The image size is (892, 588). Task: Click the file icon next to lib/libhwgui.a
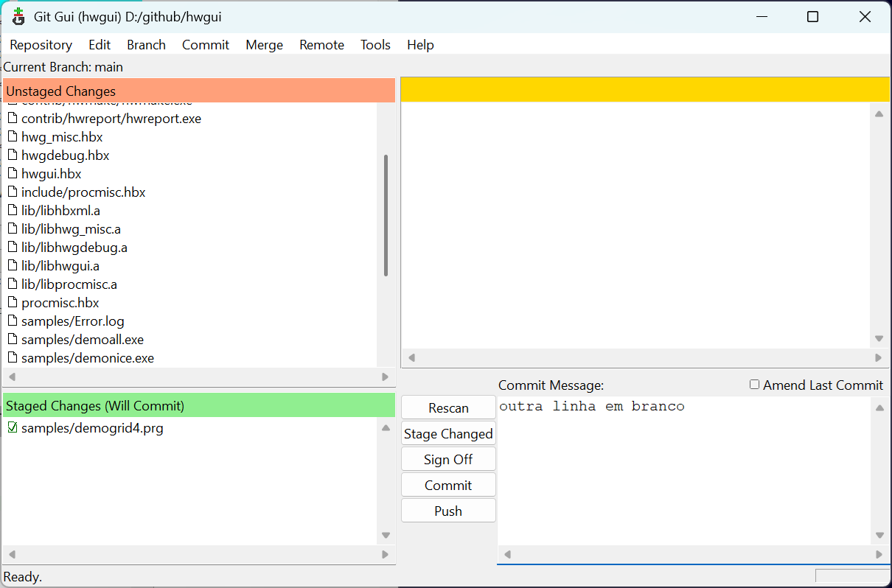click(13, 266)
